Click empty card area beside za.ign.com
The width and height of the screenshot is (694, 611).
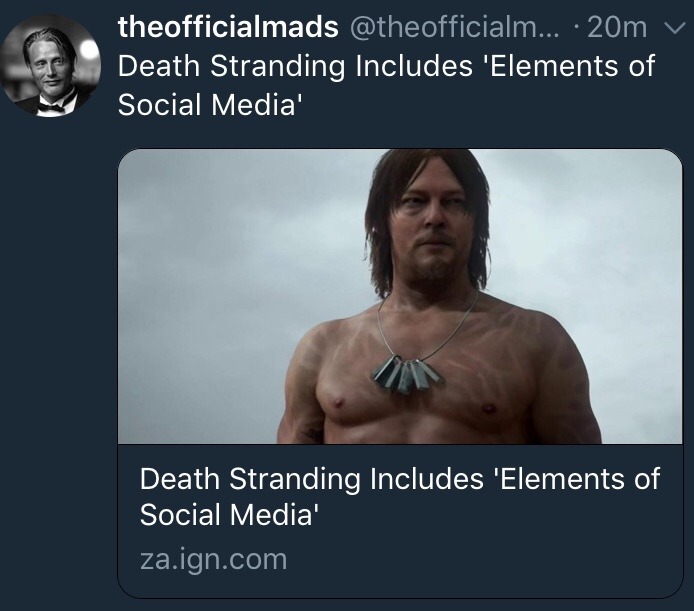[480, 559]
